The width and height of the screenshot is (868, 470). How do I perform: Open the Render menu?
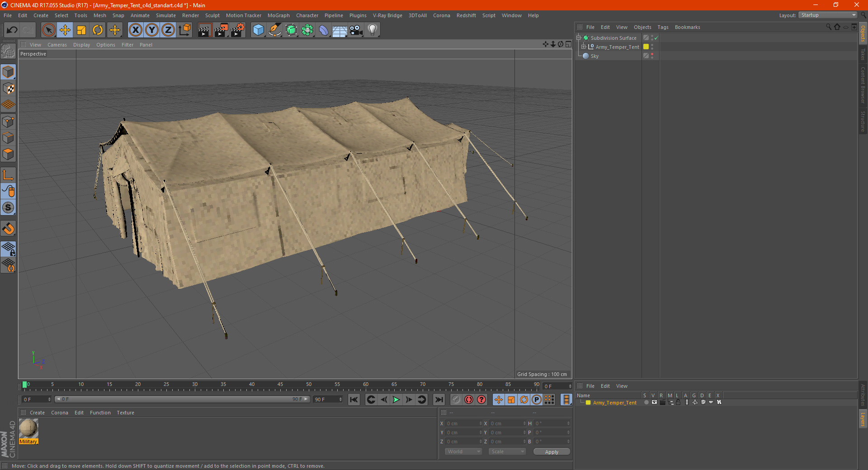coord(190,15)
